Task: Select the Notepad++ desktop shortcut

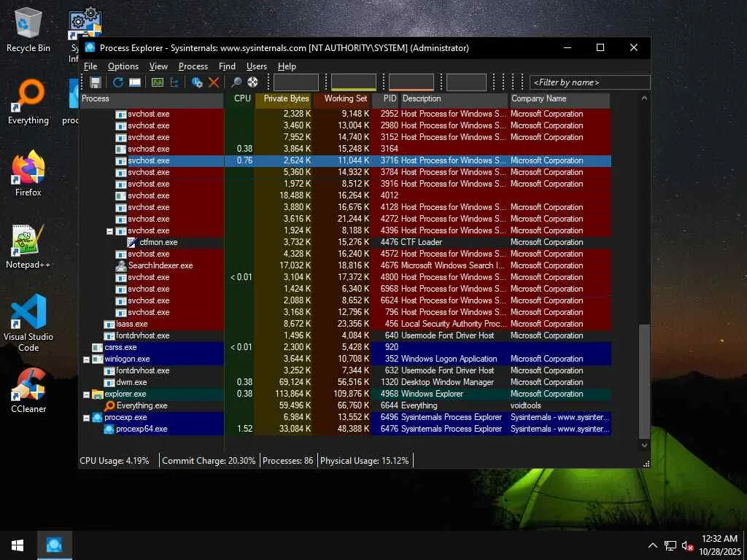Action: (x=28, y=246)
